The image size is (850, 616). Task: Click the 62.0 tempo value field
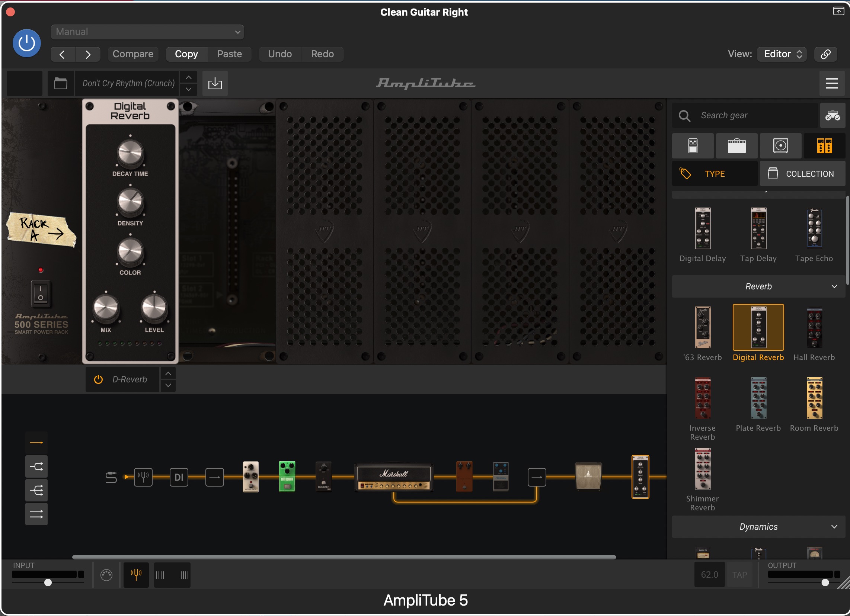[709, 575]
